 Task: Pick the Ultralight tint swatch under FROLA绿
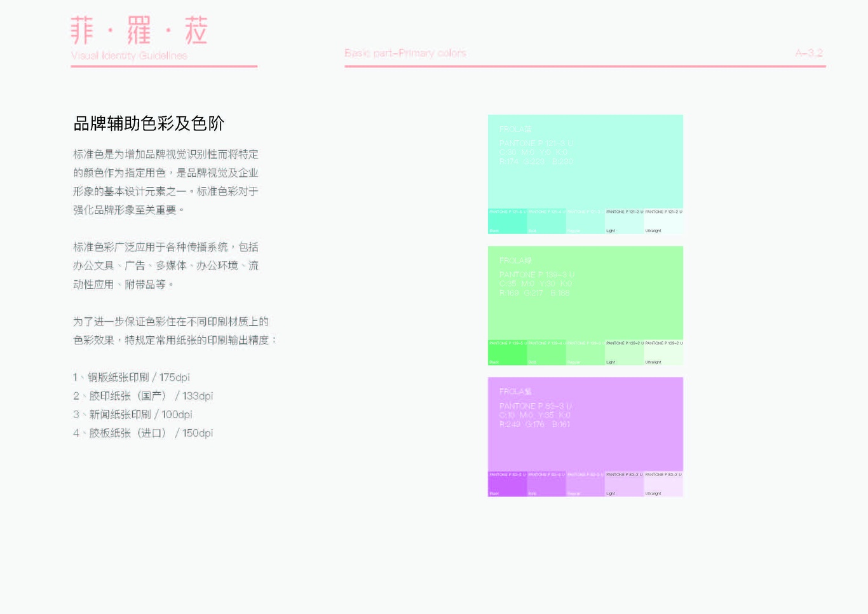(x=663, y=353)
